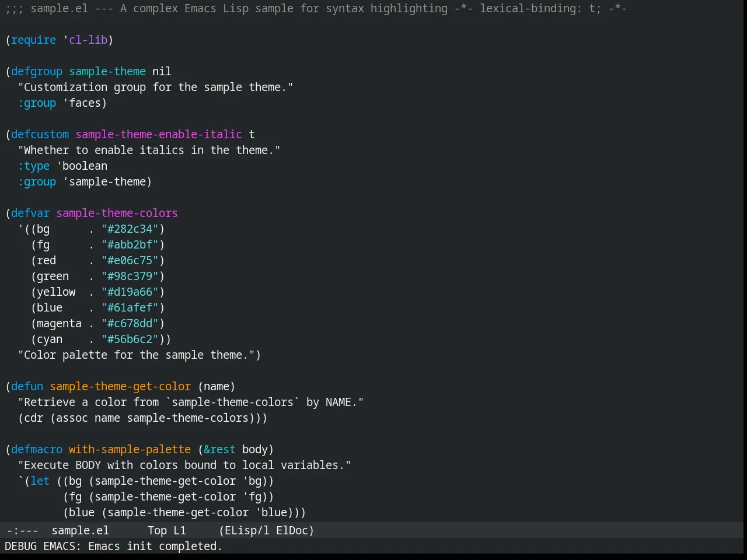Click the 'let' keyword in the macro
Viewport: 747px width, 560px height.
[x=40, y=481]
